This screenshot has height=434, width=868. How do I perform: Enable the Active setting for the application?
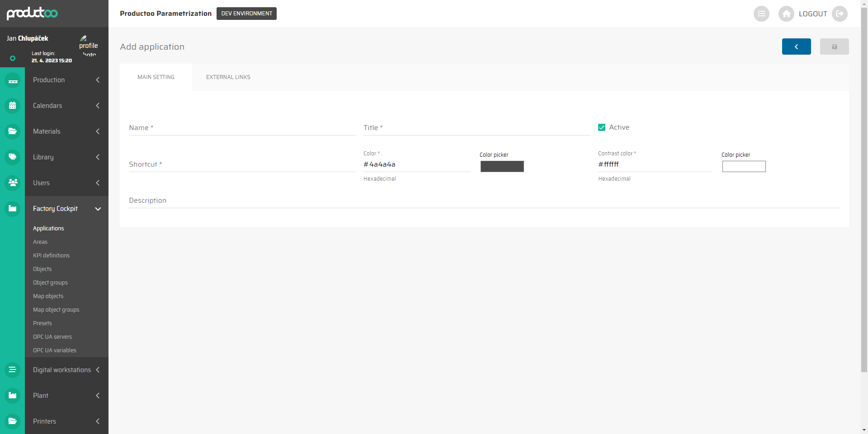pos(601,127)
